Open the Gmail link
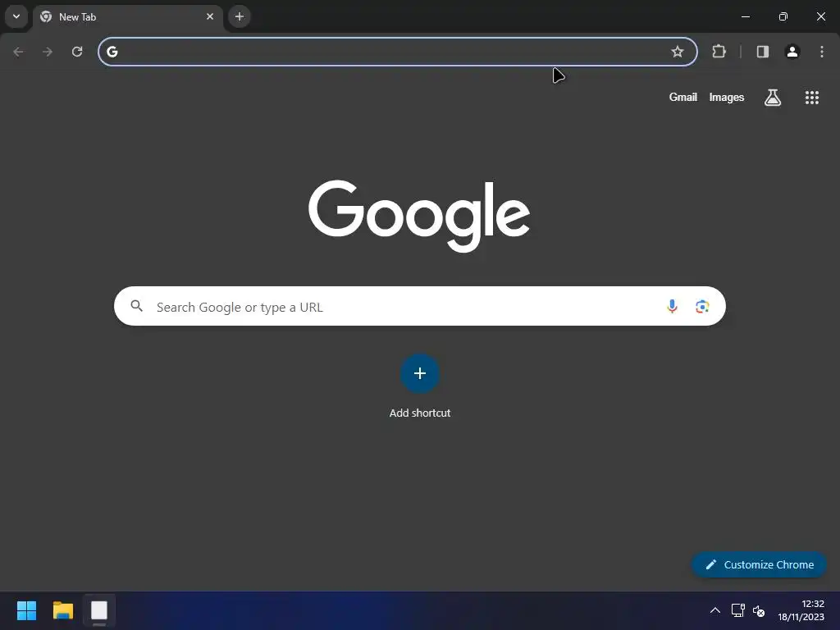This screenshot has height=630, width=840. [683, 97]
